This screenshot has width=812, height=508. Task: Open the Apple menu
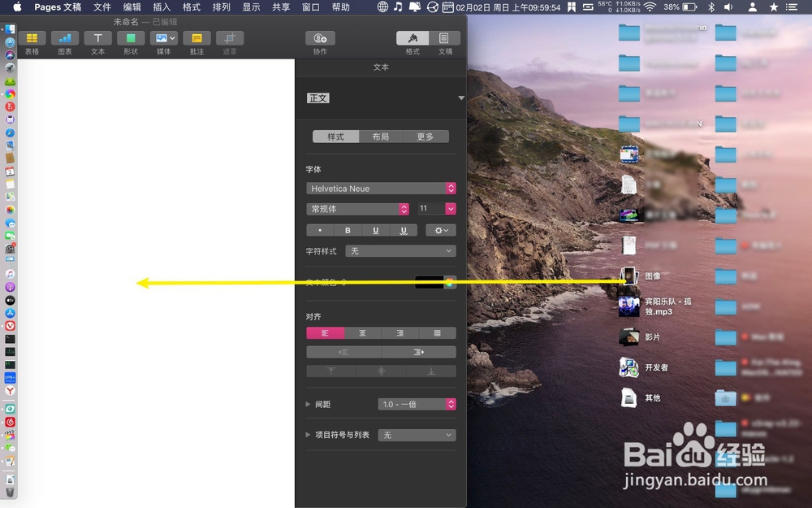tap(17, 7)
